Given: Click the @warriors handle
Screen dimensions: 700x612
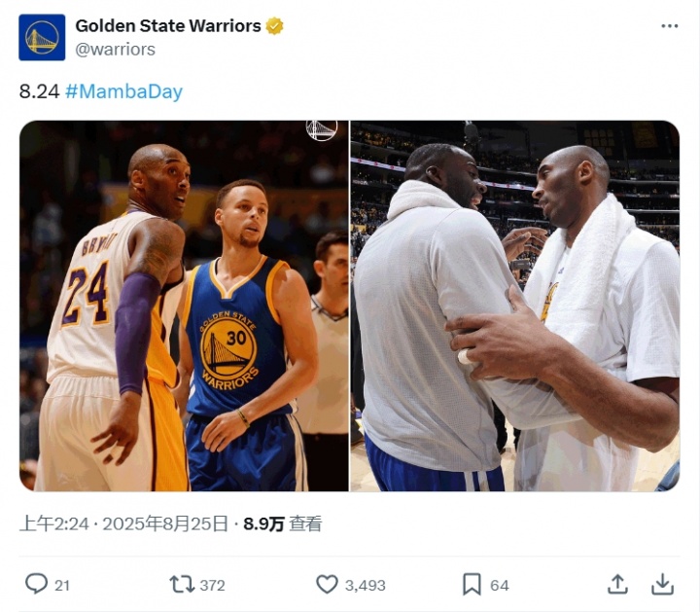Looking at the screenshot, I should pos(115,49).
